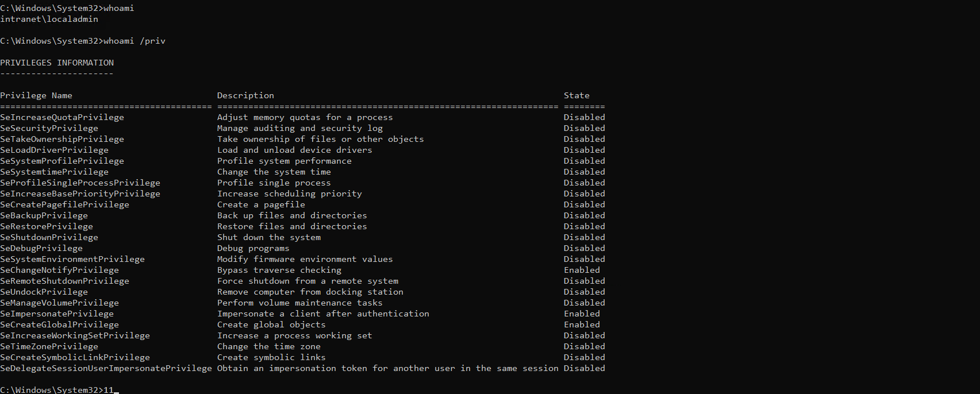
Task: Click the 'whoami /priv' command text
Action: click(134, 41)
